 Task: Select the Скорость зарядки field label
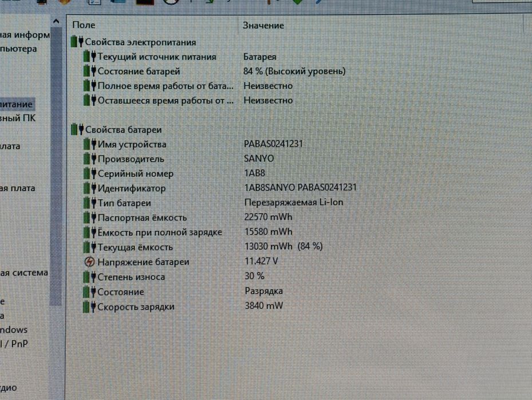(x=136, y=307)
